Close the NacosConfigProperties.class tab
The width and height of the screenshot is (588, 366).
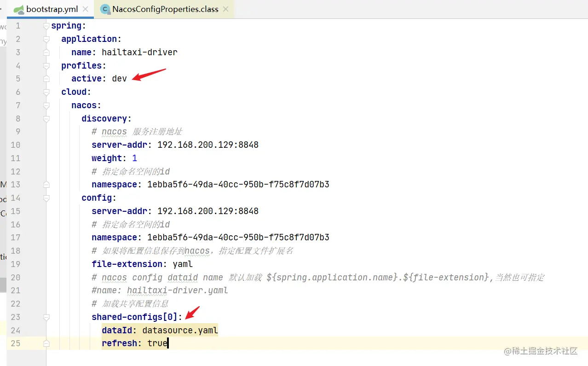coord(225,9)
